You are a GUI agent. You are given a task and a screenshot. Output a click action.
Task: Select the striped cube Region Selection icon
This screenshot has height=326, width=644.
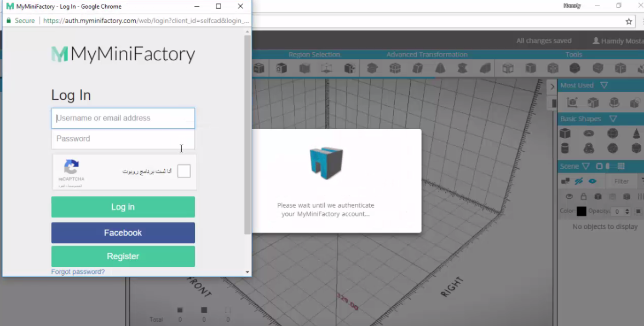pyautogui.click(x=304, y=68)
